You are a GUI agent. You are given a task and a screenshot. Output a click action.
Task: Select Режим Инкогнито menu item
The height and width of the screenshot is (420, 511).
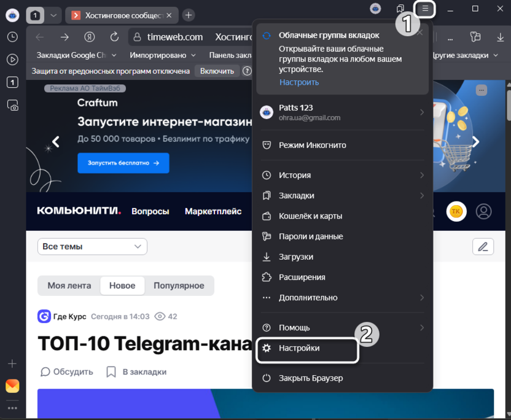click(342, 146)
